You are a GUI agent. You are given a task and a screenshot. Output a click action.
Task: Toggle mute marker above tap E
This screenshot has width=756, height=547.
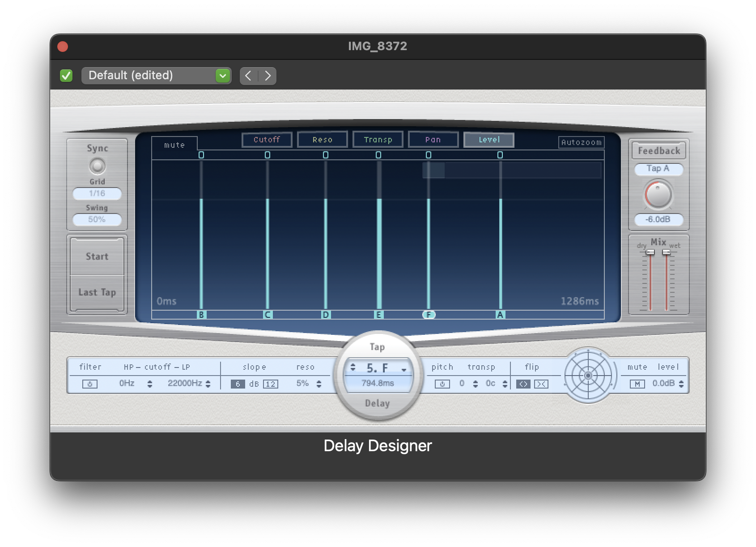[x=378, y=155]
